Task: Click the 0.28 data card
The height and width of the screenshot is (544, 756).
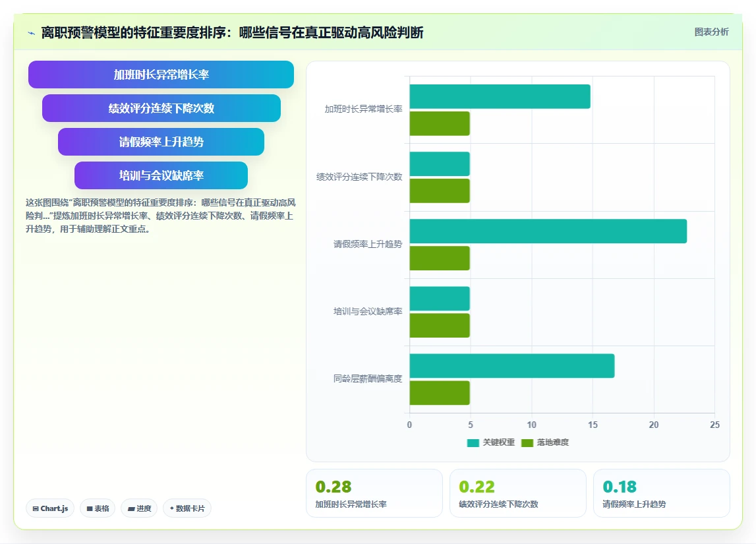Action: [374, 493]
